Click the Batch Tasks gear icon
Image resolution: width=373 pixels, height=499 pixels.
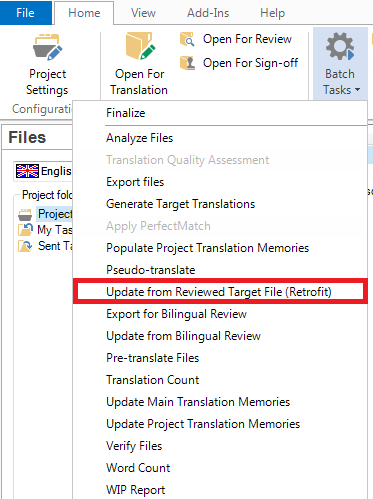(340, 46)
